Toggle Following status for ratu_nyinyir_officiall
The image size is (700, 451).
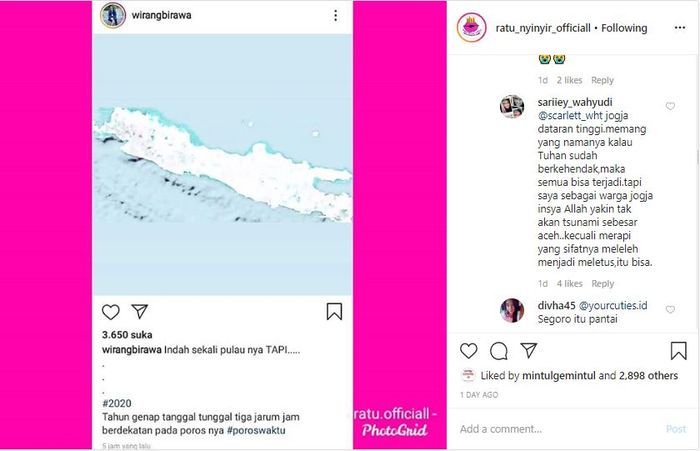(624, 28)
